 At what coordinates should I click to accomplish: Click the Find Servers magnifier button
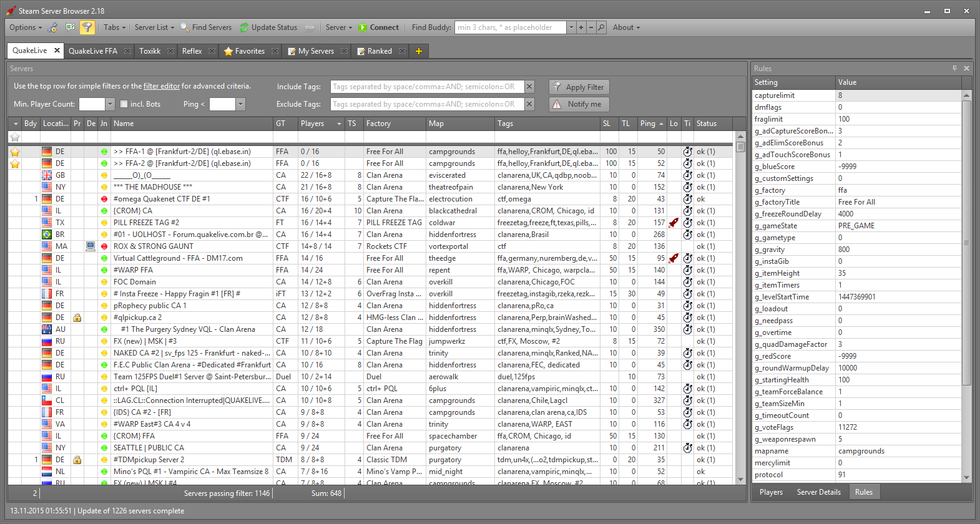(x=206, y=27)
